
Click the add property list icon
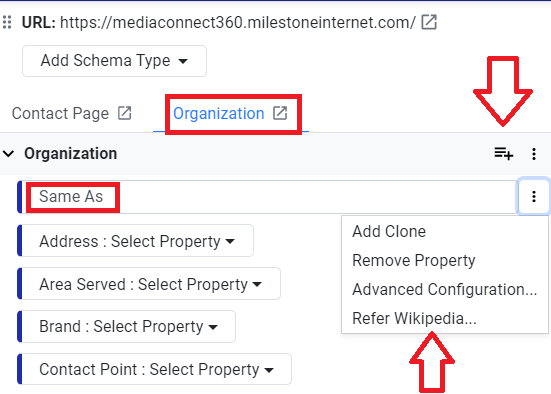click(x=504, y=154)
